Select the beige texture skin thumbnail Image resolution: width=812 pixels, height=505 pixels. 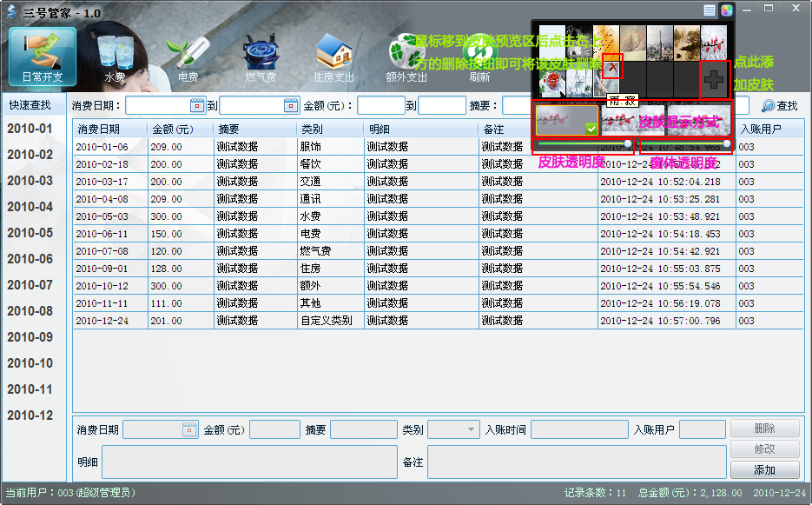633,42
